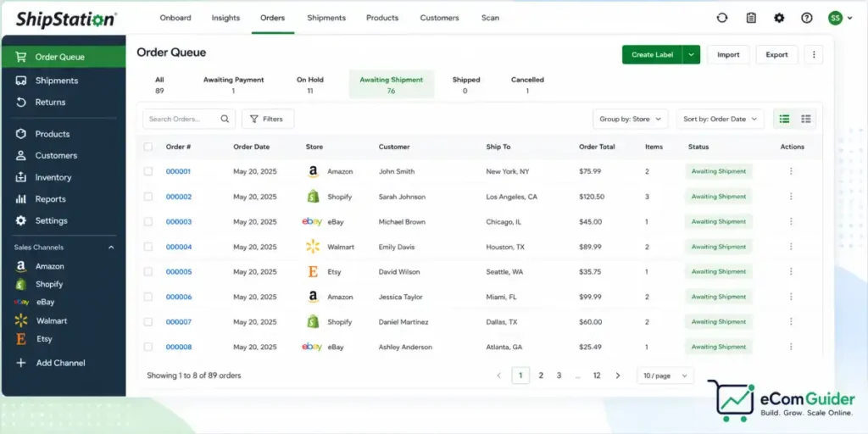Open actions menu for order 000005

tap(791, 271)
